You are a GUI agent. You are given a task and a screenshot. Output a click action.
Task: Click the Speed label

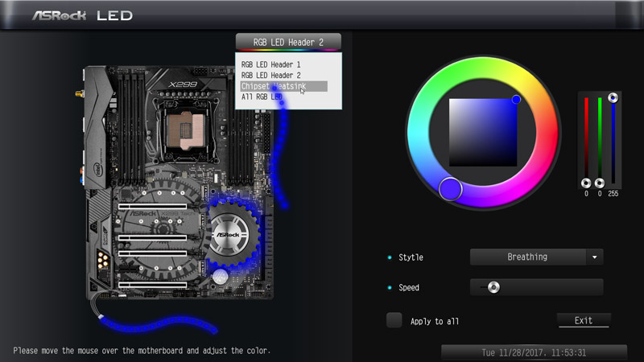coord(409,288)
